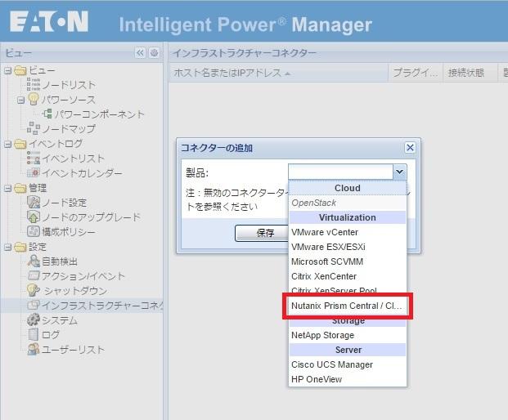Click the イベントカレンダー icon
The width and height of the screenshot is (508, 420).
pyautogui.click(x=34, y=172)
